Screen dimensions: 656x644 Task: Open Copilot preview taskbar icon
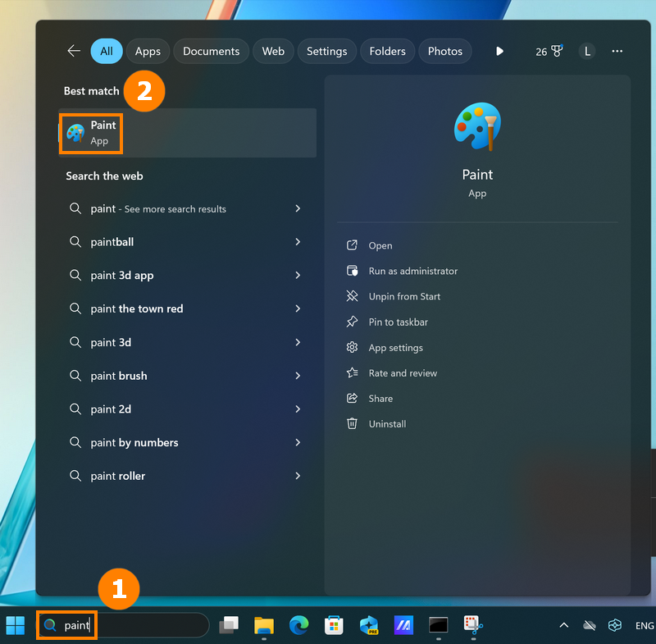[x=369, y=625]
